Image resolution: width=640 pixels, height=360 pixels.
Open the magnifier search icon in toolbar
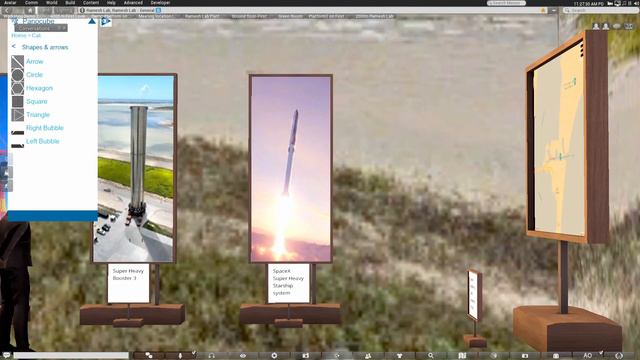click(x=431, y=356)
